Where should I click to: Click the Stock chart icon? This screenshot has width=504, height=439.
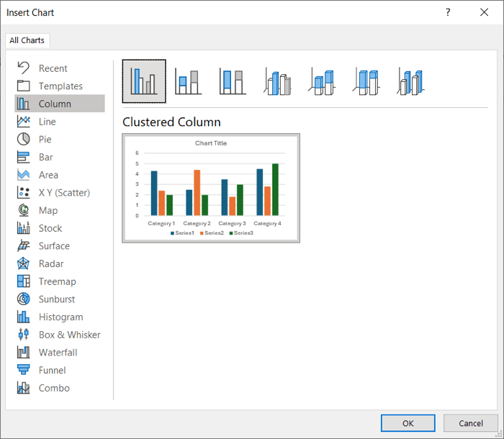point(24,228)
